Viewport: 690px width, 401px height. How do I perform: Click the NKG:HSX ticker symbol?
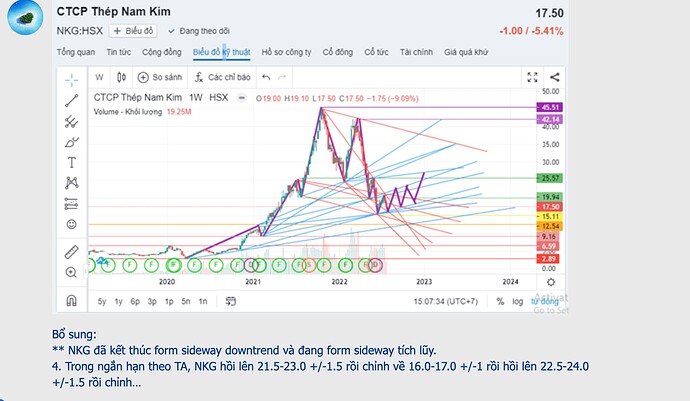click(80, 31)
